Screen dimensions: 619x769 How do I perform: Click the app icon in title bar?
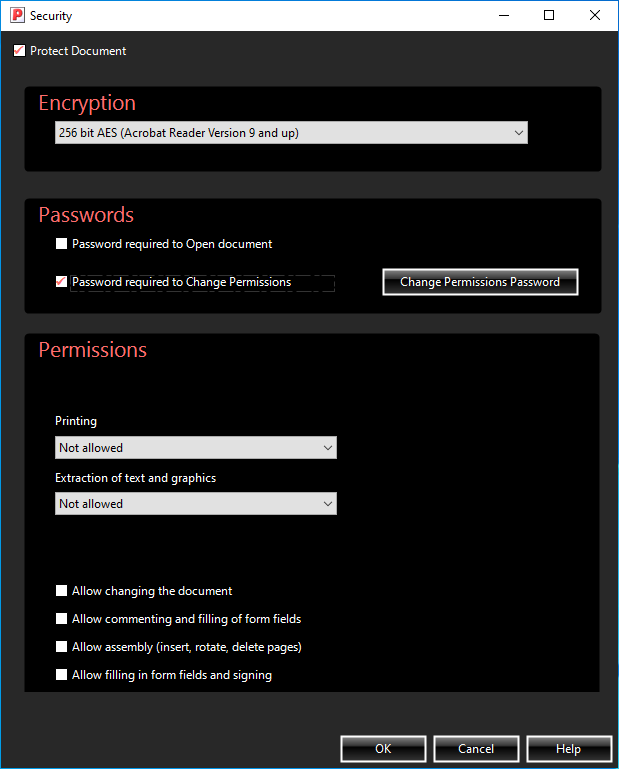[16, 16]
